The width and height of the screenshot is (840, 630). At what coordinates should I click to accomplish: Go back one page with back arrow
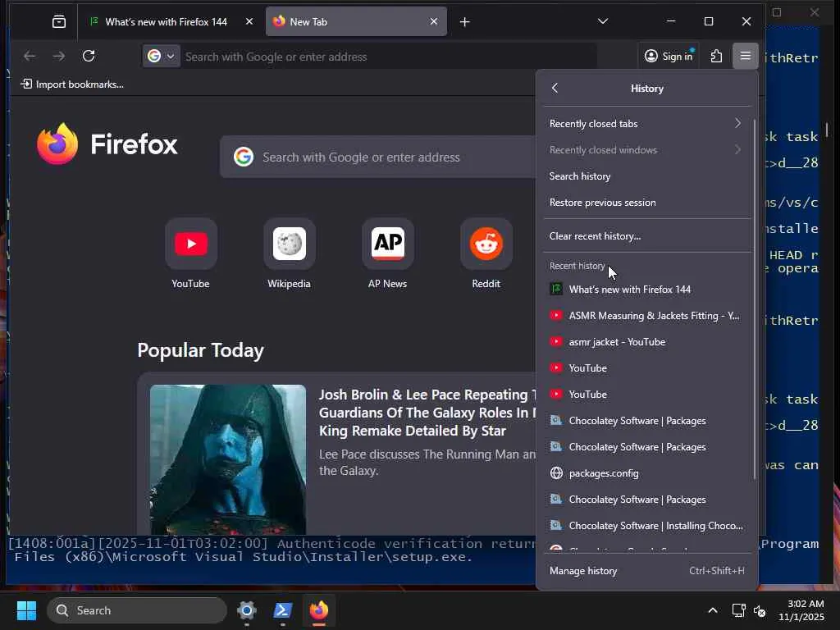pos(30,57)
